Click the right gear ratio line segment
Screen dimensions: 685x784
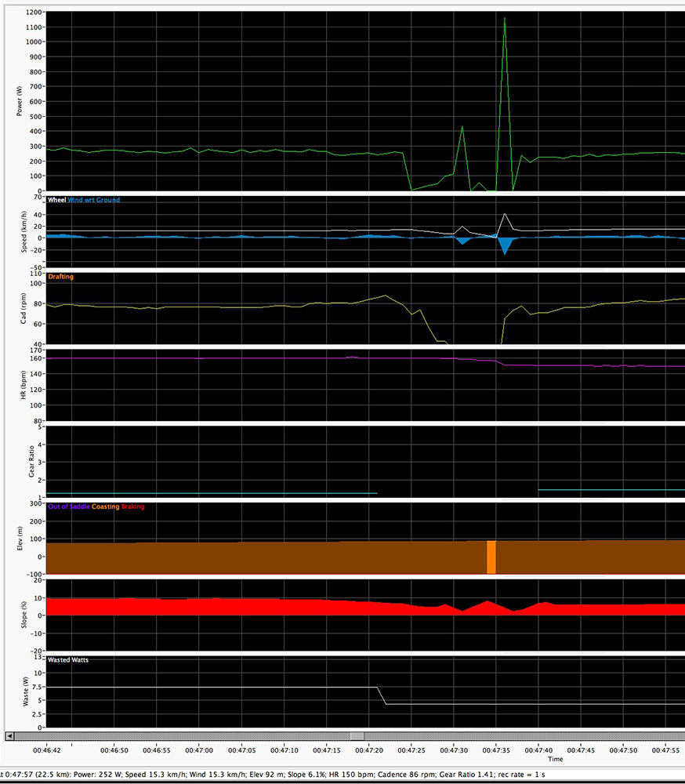click(x=611, y=490)
